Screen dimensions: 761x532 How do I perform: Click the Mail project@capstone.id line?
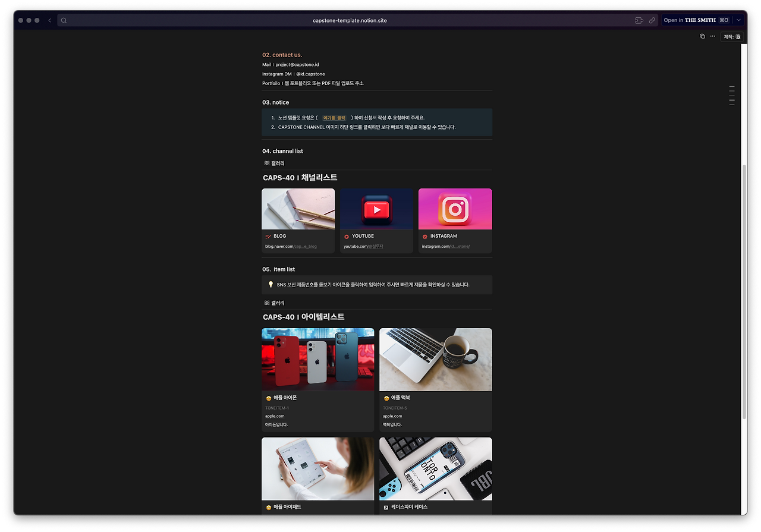coord(291,64)
